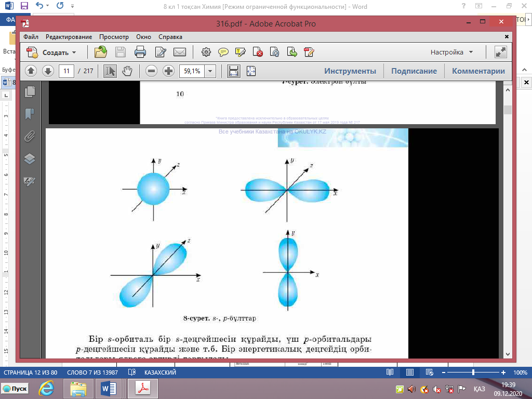Open the Подписание signing pane
Screen dimensions: 532x399
(414, 71)
